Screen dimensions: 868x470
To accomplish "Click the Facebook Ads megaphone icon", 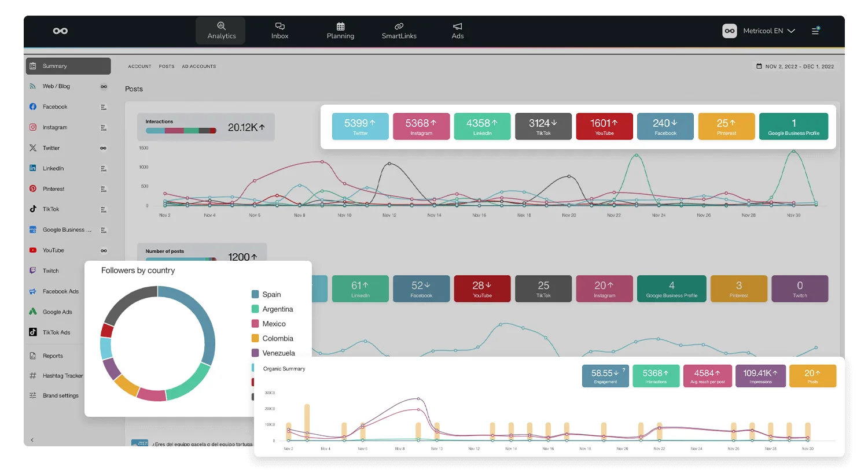I will [33, 291].
